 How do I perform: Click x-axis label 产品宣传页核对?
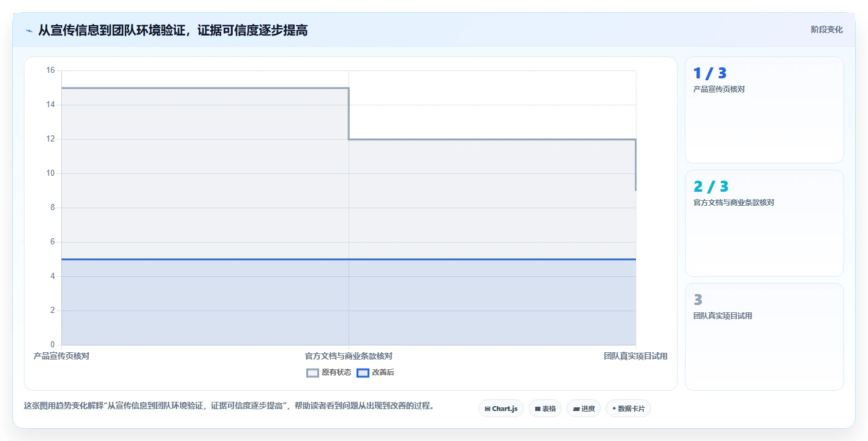point(61,356)
